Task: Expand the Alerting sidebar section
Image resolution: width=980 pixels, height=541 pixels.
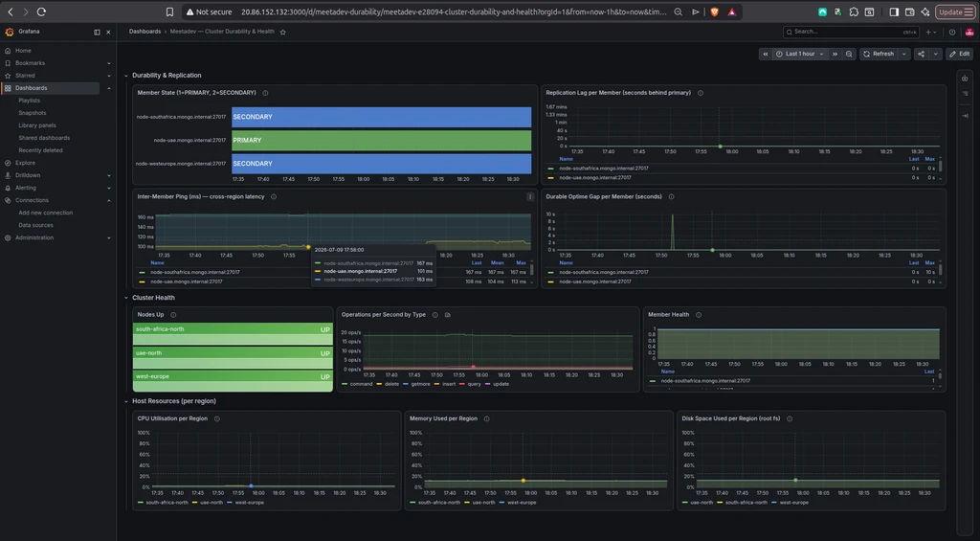Action: (x=109, y=189)
